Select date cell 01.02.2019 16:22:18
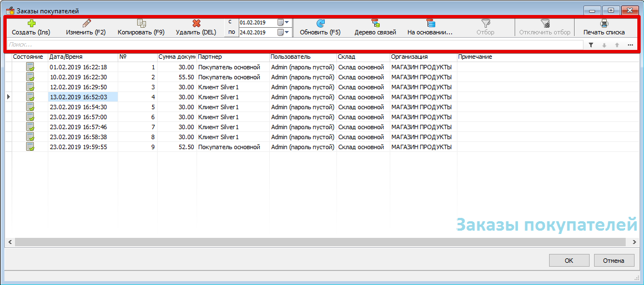 coord(83,67)
